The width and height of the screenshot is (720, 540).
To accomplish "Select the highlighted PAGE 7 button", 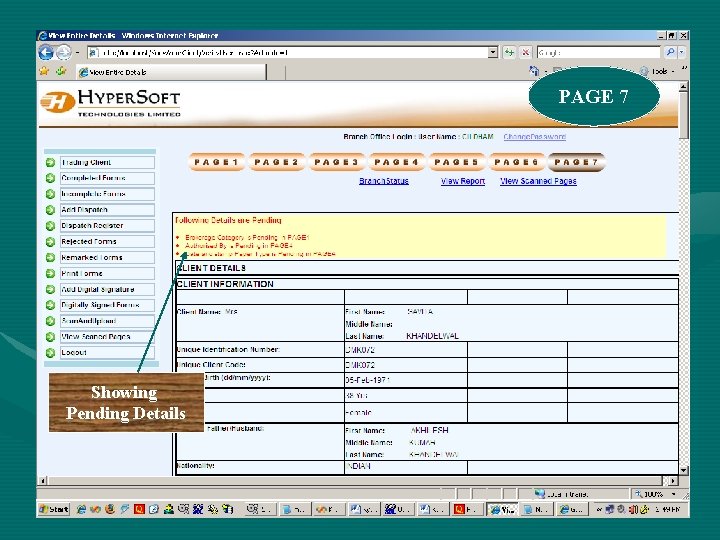I will tap(576, 162).
